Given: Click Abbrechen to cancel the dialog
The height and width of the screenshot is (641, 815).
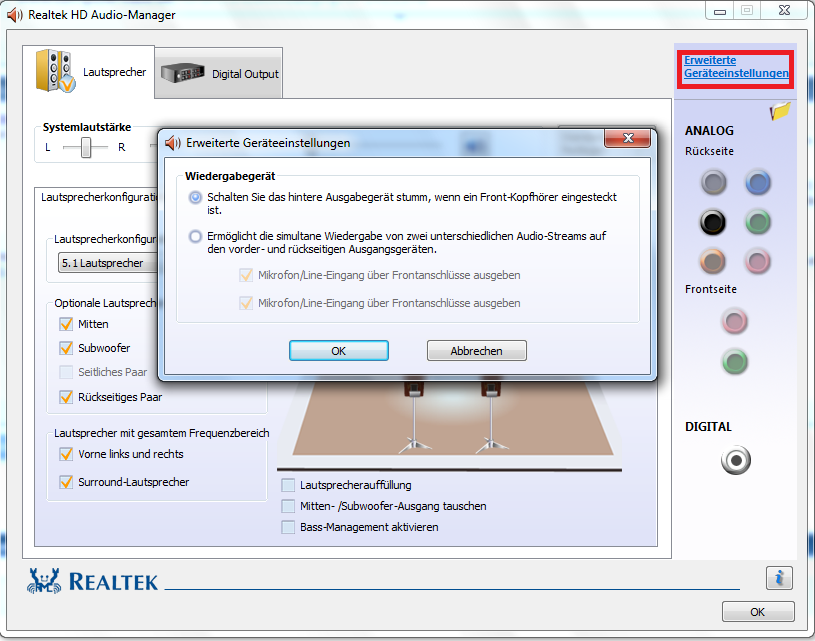Looking at the screenshot, I should tap(477, 351).
